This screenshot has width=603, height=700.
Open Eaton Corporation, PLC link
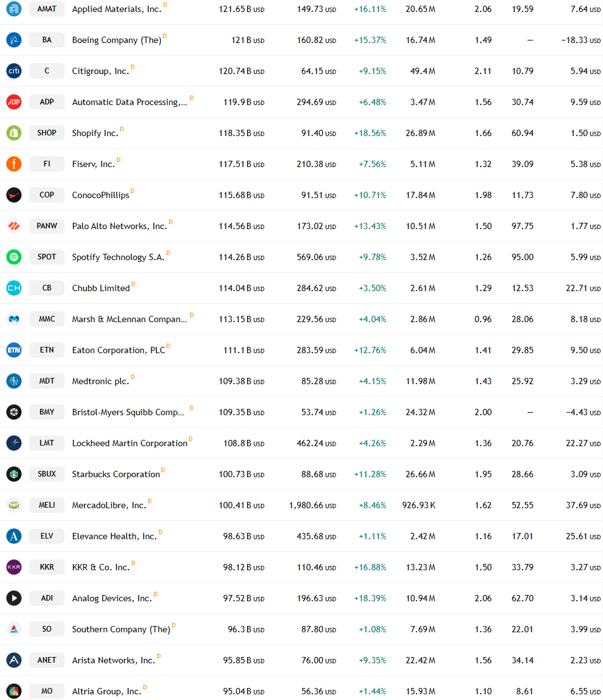(118, 351)
